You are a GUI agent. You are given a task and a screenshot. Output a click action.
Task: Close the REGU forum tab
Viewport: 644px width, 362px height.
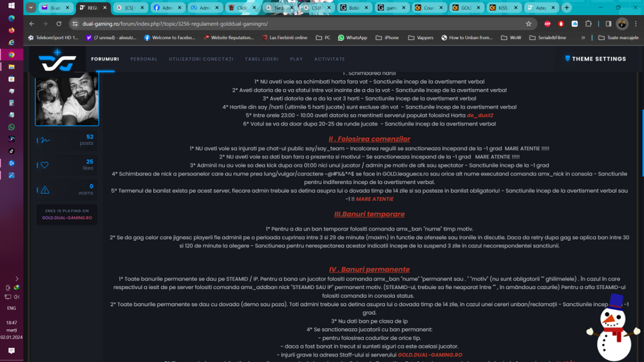point(105,7)
